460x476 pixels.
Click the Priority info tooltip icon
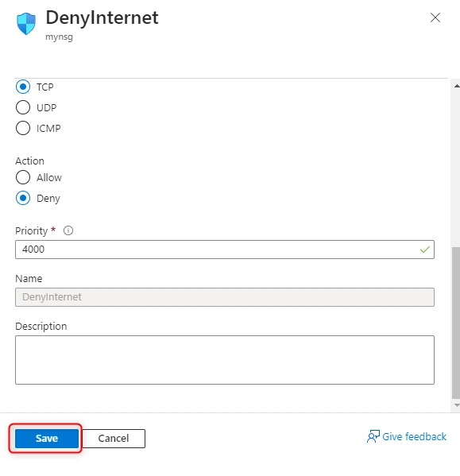[x=68, y=230]
